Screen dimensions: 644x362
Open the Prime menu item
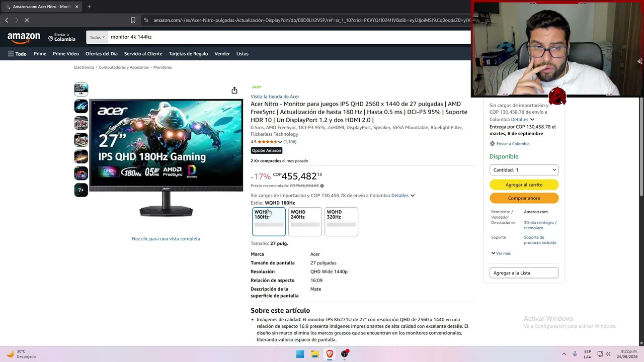coord(40,54)
